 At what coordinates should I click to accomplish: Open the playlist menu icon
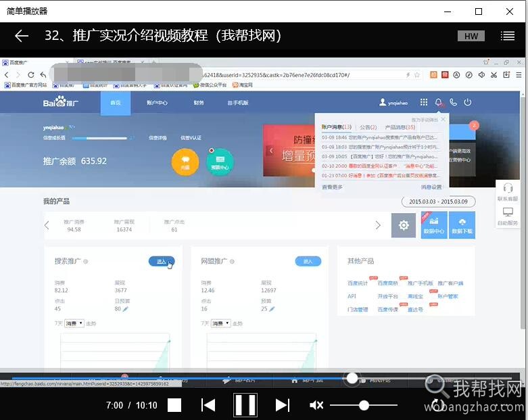tap(507, 36)
